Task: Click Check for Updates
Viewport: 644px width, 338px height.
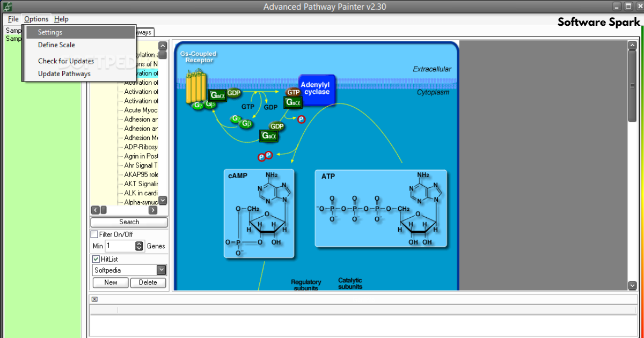Action: click(80, 61)
